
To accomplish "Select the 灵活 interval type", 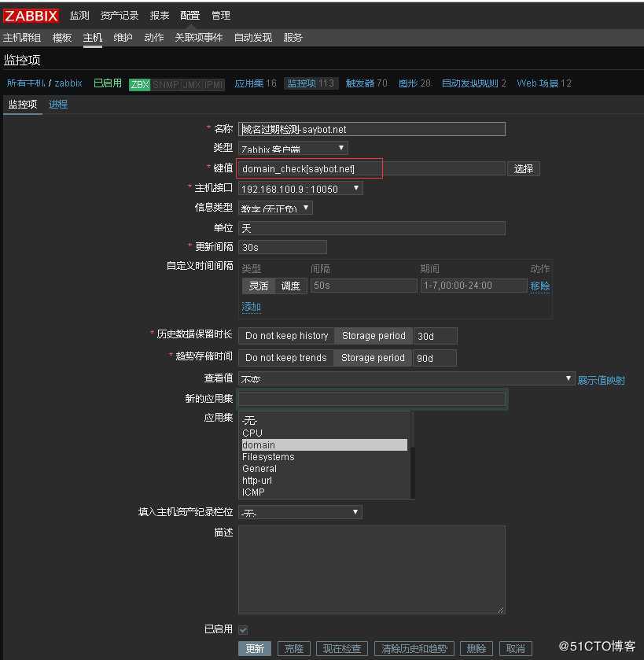I will click(258, 286).
